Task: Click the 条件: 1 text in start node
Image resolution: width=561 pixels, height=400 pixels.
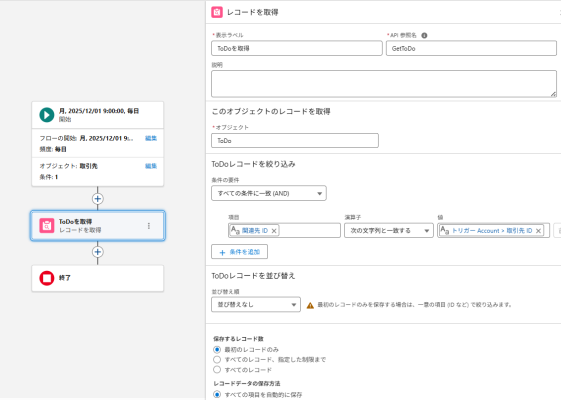Action: click(49, 177)
